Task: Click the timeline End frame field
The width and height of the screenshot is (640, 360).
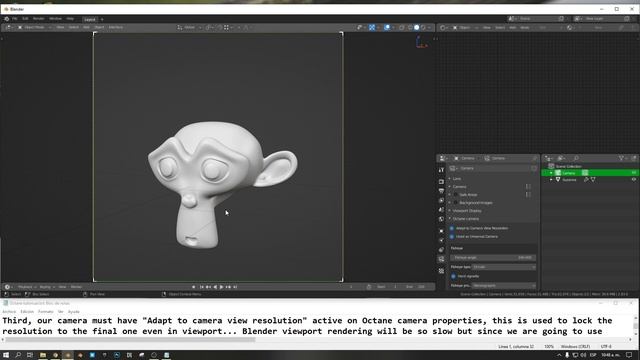Action: 416,287
